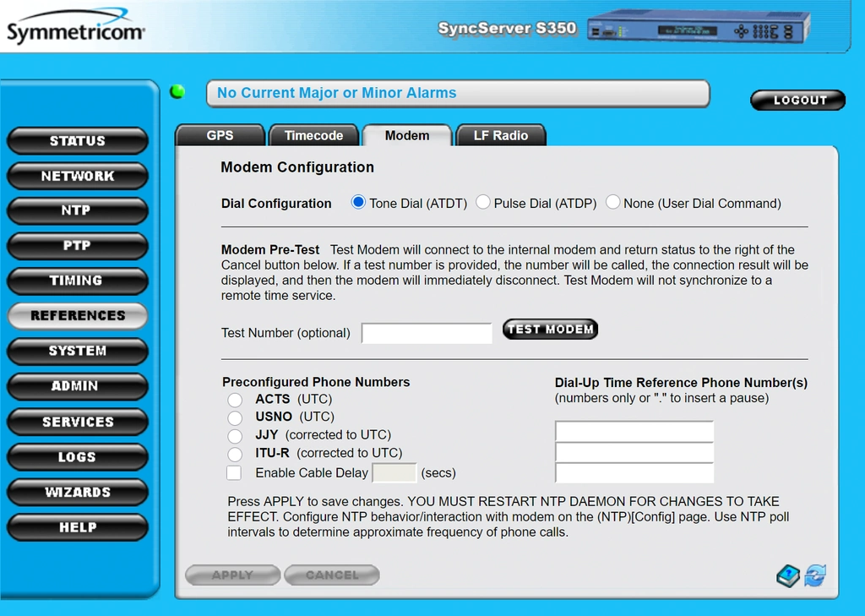Open the help book icon

click(788, 575)
